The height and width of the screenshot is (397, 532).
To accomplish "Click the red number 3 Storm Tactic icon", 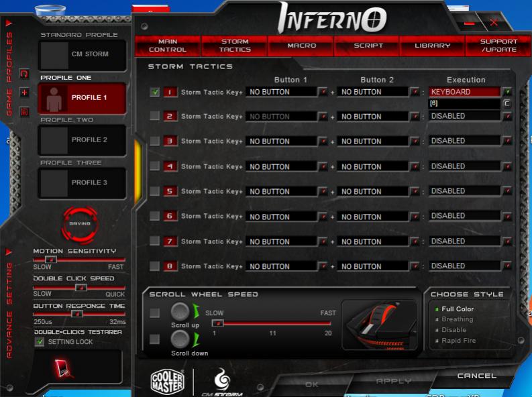I will point(170,141).
